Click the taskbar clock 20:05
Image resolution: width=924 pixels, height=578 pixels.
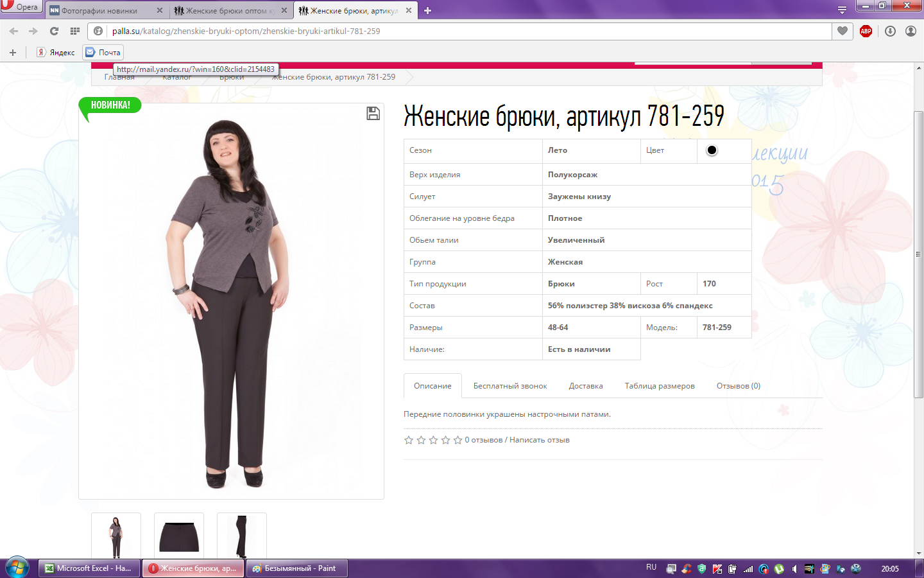click(890, 569)
